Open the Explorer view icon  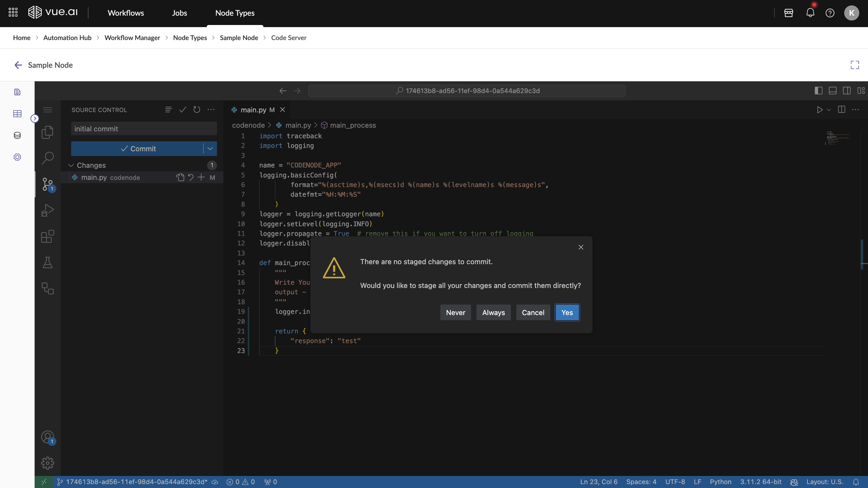48,132
